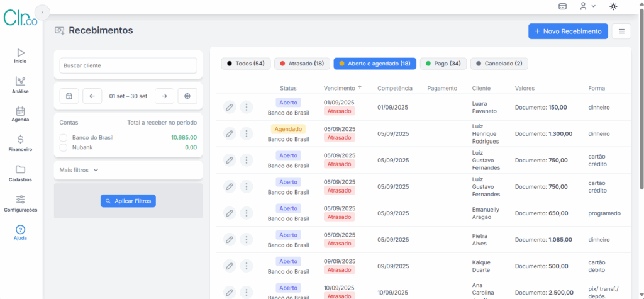Open the Financeiro dollar icon
This screenshot has width=644, height=299.
click(x=20, y=140)
